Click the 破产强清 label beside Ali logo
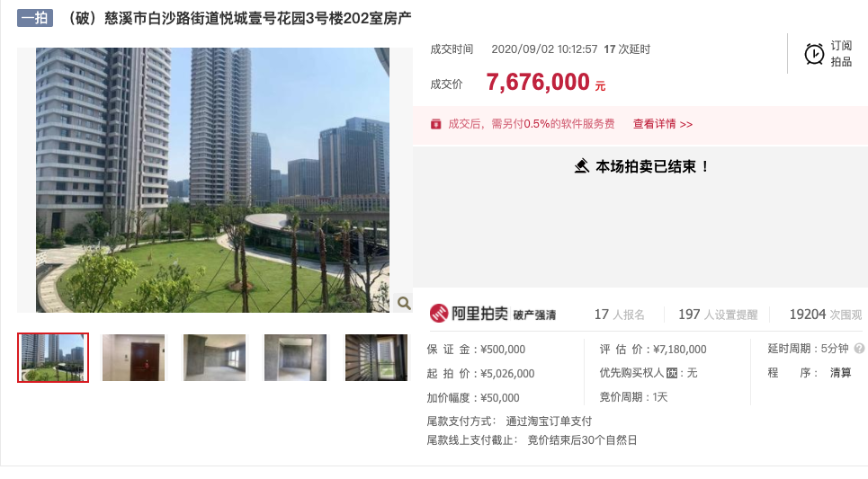The image size is (868, 479). (534, 315)
